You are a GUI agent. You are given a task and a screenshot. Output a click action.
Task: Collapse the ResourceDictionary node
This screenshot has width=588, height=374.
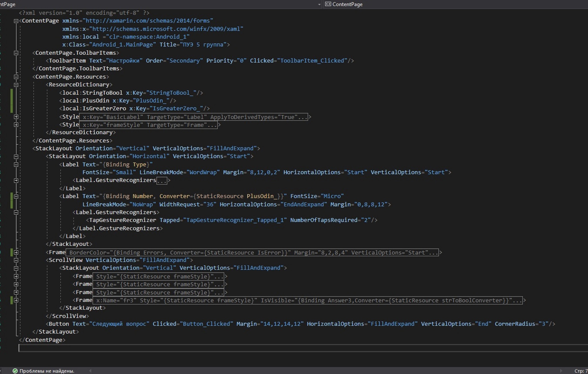pos(16,85)
